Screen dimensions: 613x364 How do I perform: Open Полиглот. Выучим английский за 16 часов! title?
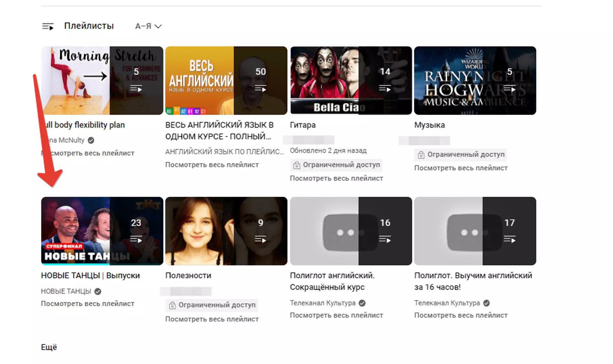coord(473,281)
